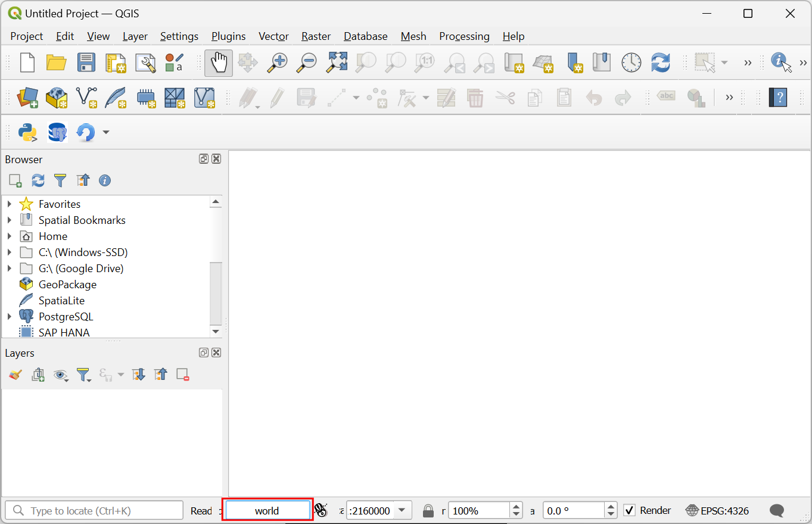Toggle the Render checkbox
The width and height of the screenshot is (812, 524).
[629, 510]
